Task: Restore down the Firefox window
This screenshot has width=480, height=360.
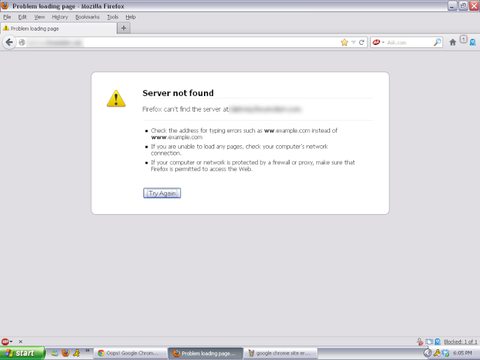Action: click(x=463, y=6)
